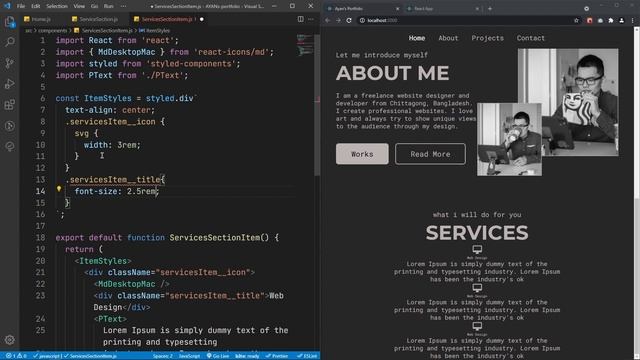The image size is (640, 360).
Task: Open the Selection menu
Action: tap(57, 6)
